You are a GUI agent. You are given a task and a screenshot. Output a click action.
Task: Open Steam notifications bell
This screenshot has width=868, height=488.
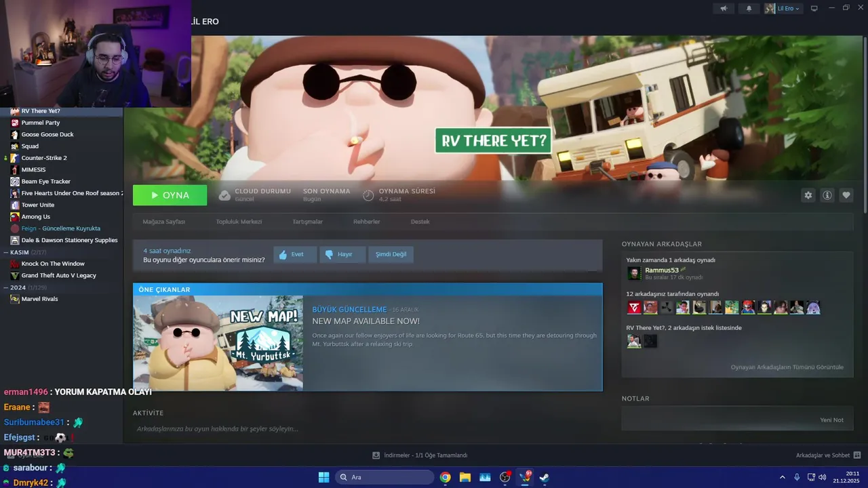pos(749,8)
